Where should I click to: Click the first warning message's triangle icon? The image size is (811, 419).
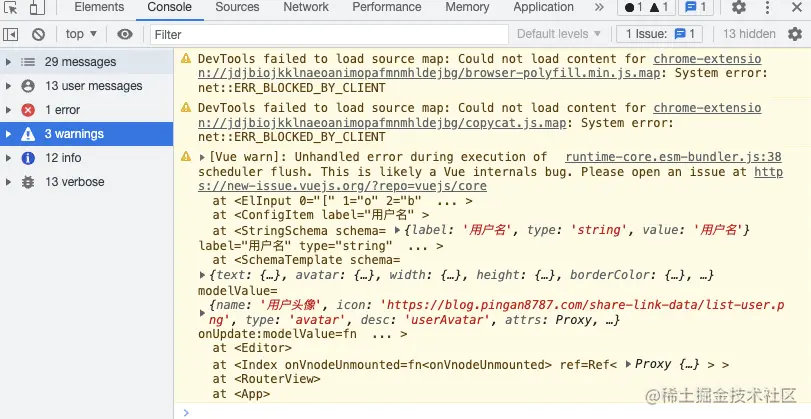(186, 58)
